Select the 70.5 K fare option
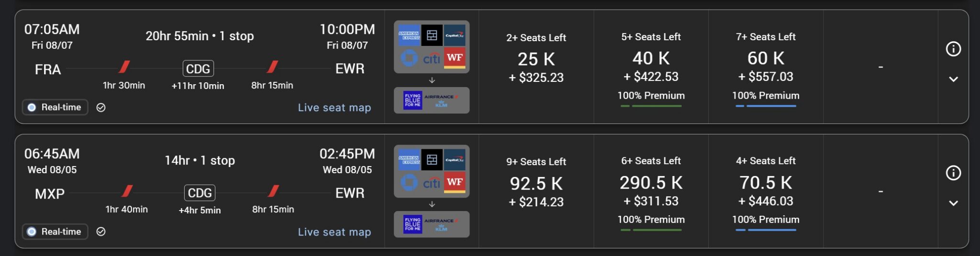 [766, 183]
